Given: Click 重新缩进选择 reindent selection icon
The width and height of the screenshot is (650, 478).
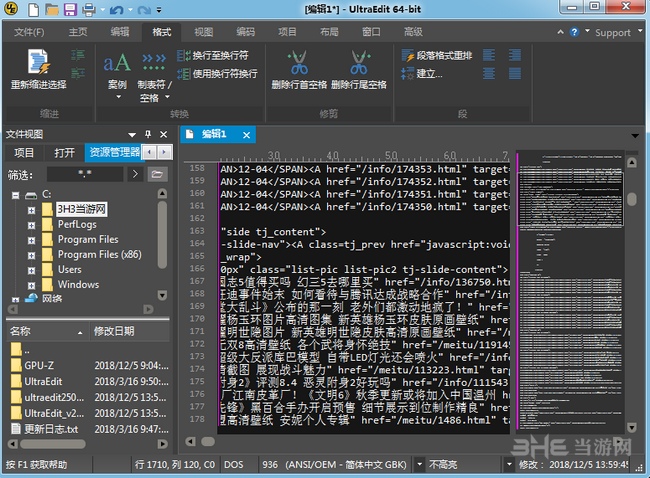Looking at the screenshot, I should [39, 69].
